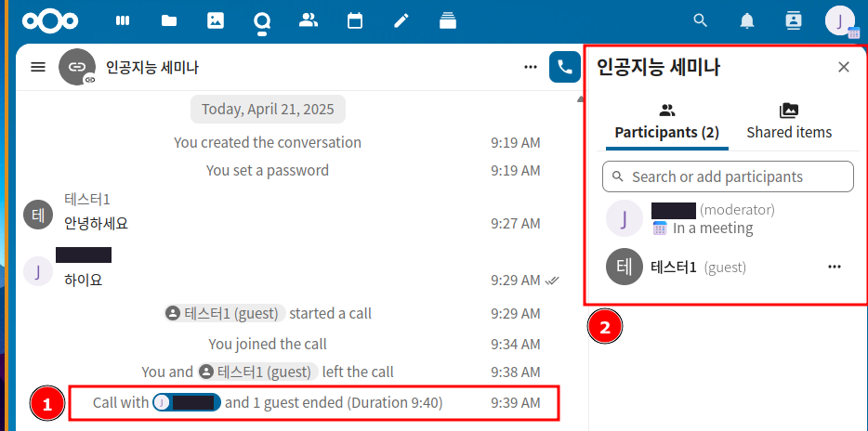The width and height of the screenshot is (868, 431).
Task: Click the Search or add participants field
Action: (728, 176)
